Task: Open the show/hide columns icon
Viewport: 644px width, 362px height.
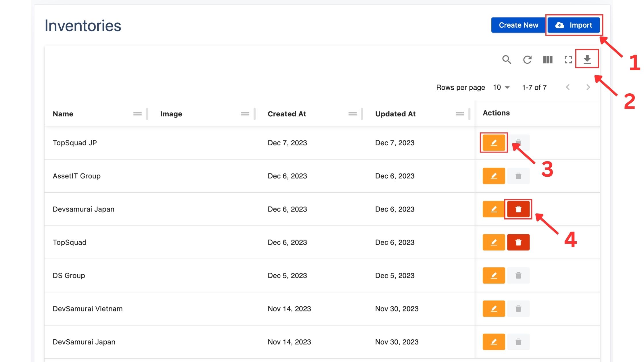Action: coord(547,59)
